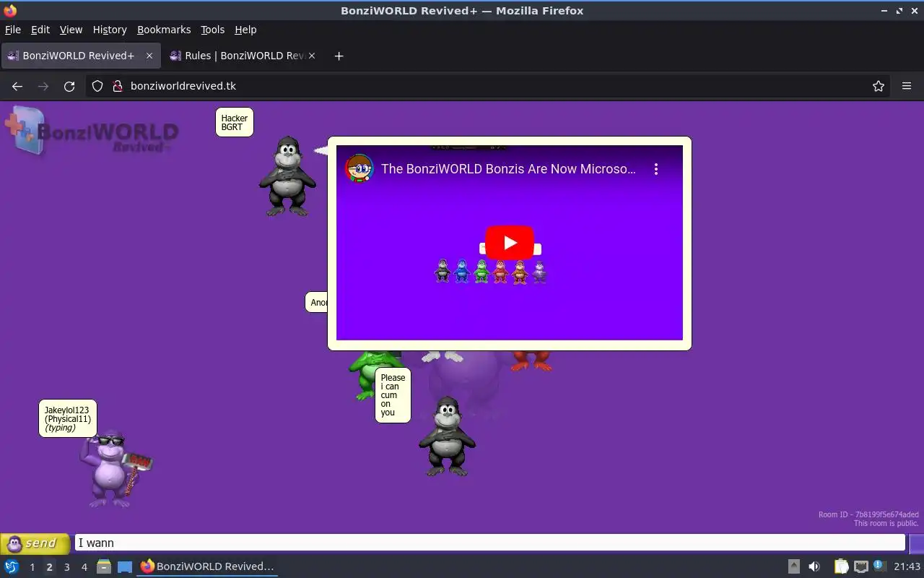Click the show desktop taskbar icon
Screen dimensions: 924x578
pos(125,566)
